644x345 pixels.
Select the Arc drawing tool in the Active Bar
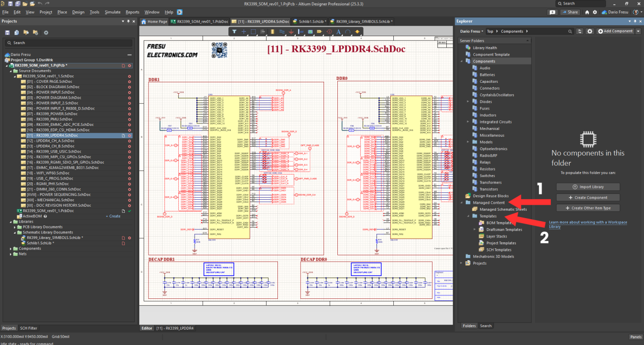(348, 31)
